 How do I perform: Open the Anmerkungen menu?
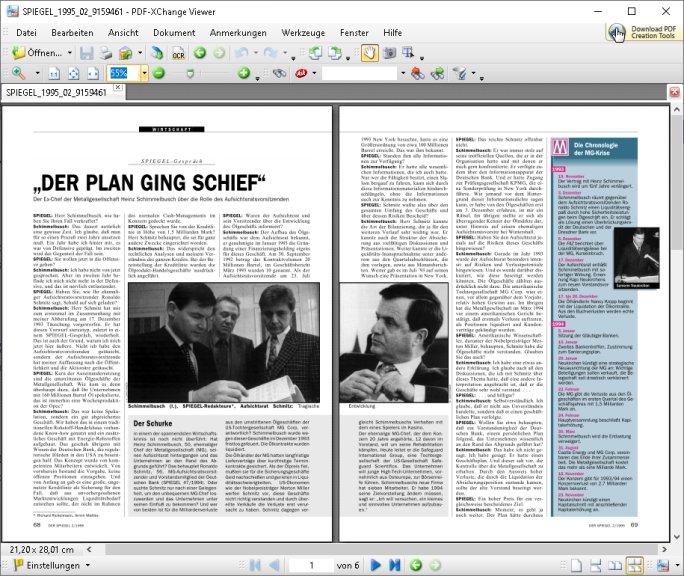click(238, 32)
